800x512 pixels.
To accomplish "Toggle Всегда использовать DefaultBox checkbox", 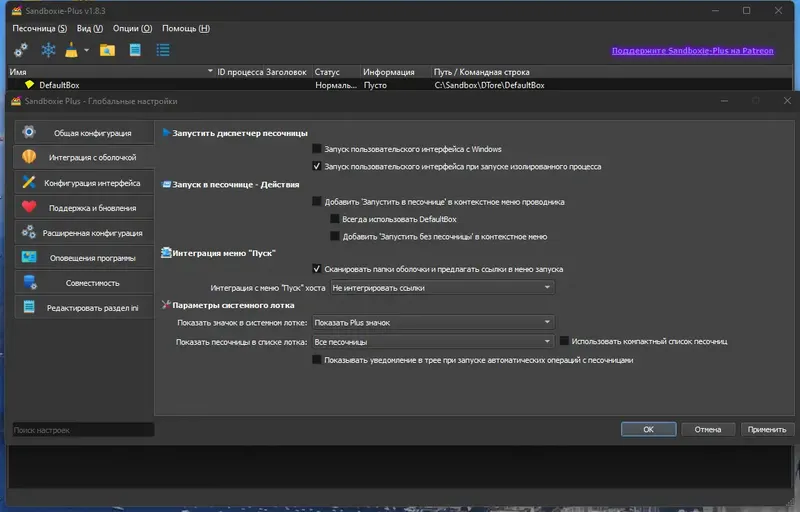I will point(335,219).
